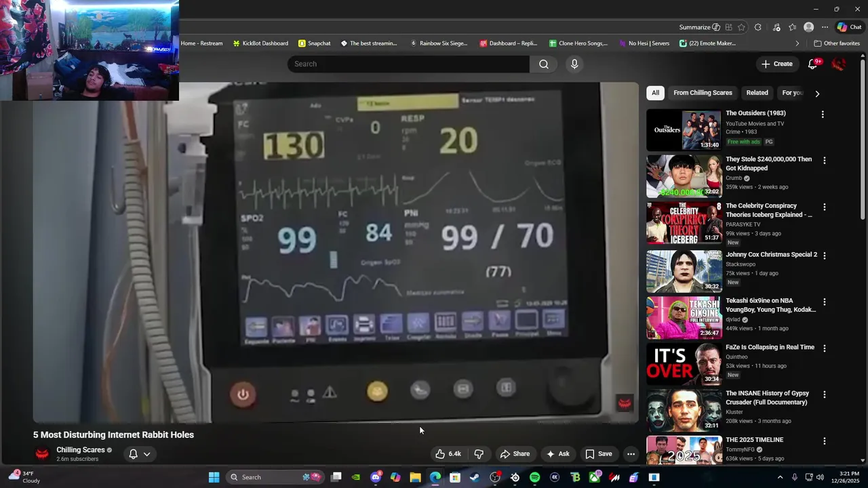Open NVIDIA app from the taskbar
The image size is (868, 488).
(356, 477)
